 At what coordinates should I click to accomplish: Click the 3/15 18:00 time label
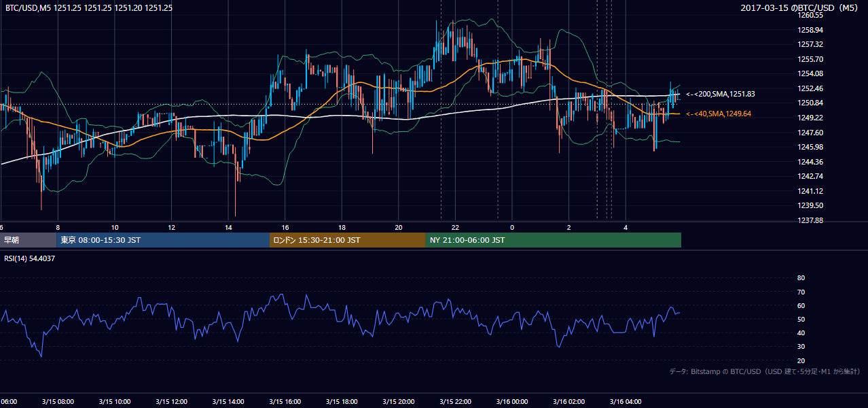(342, 402)
